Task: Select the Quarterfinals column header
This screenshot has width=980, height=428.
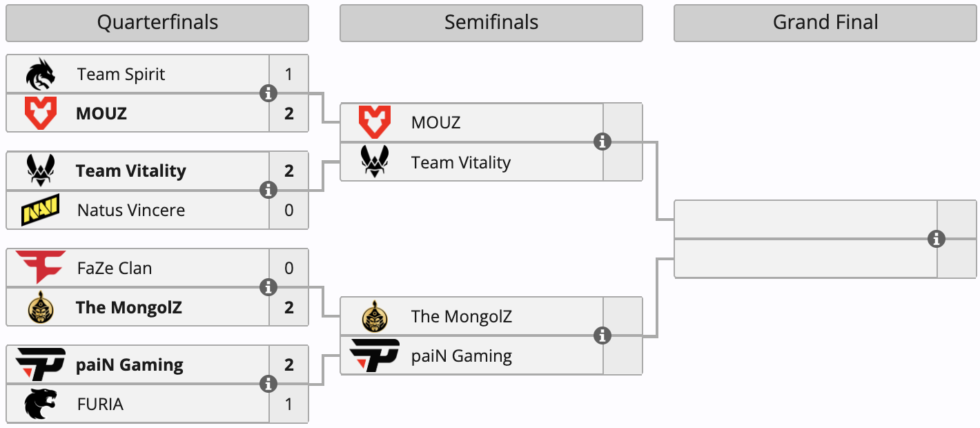Action: tap(157, 23)
